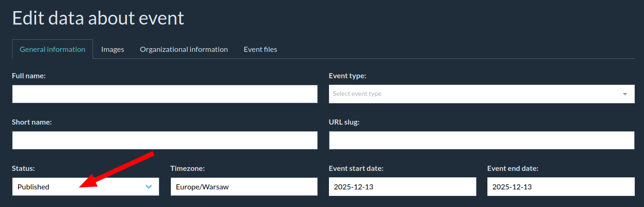Click into the Short name input

[x=164, y=140]
